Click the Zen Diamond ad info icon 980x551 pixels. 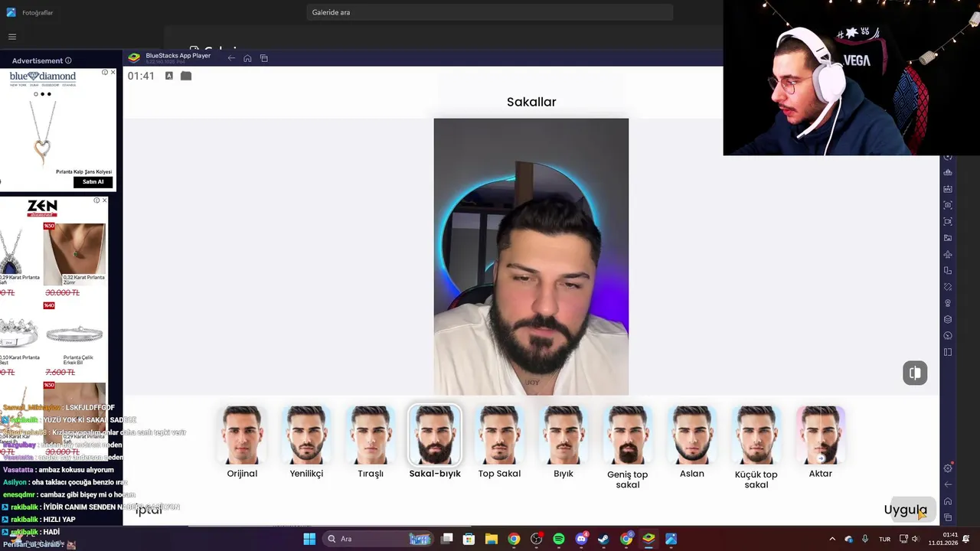pyautogui.click(x=96, y=201)
